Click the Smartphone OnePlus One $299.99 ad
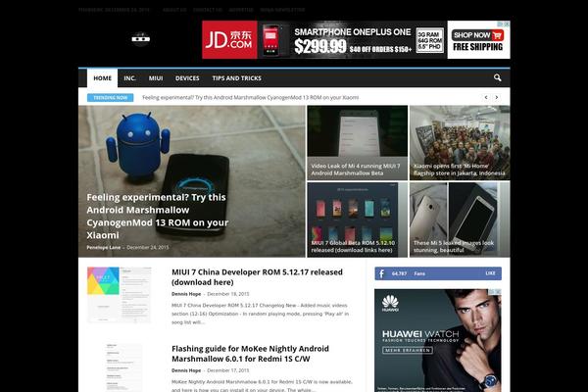 [353, 40]
